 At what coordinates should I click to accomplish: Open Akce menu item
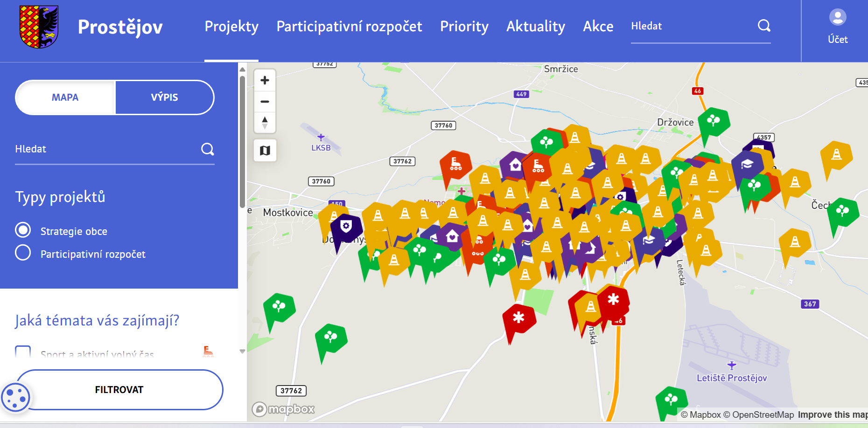[598, 26]
